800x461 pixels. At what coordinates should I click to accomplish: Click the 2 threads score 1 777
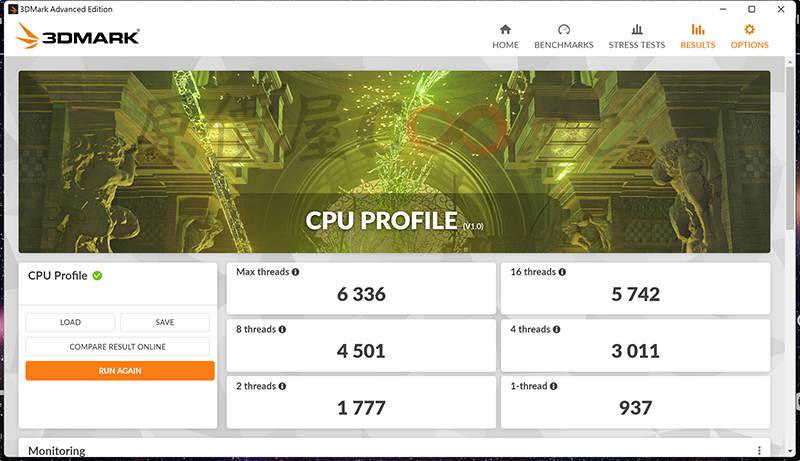point(361,408)
